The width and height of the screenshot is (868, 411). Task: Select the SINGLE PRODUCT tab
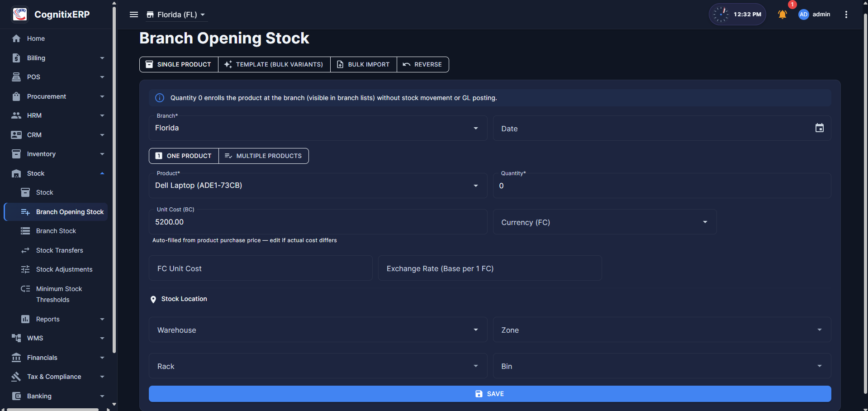[x=179, y=64]
